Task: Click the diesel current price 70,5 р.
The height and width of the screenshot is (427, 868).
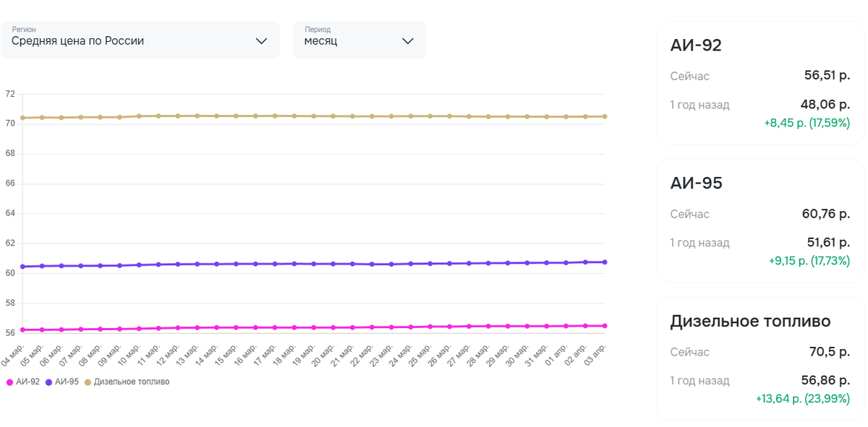Action: click(829, 352)
